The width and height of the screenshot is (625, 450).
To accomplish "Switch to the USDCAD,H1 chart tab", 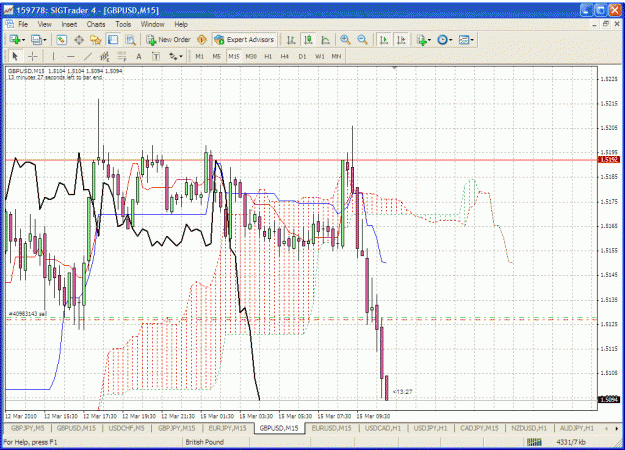I will (383, 428).
